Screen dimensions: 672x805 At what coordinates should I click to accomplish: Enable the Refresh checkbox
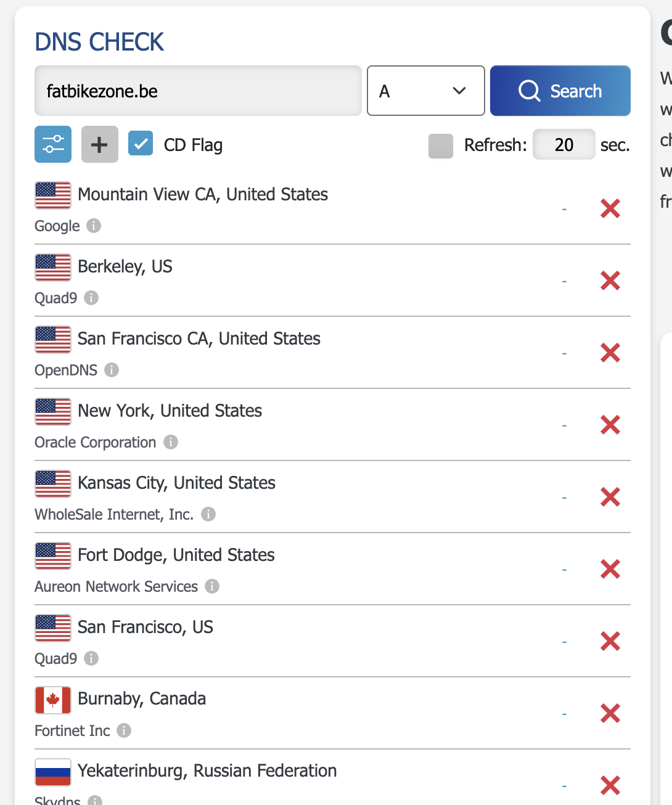[441, 146]
